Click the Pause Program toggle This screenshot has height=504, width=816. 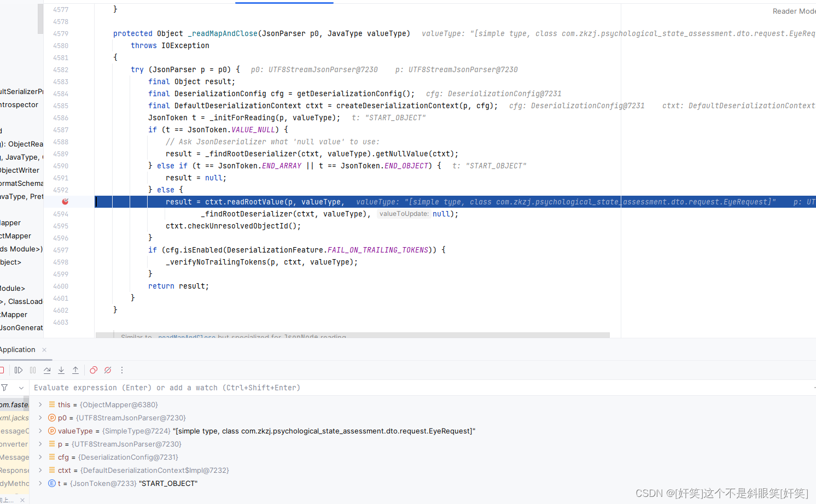33,370
